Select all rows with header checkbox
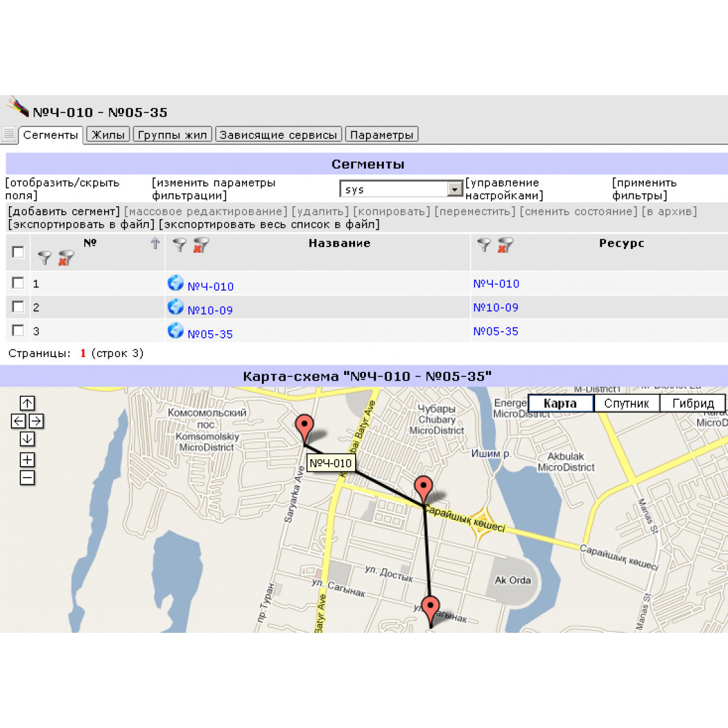Screen dimensions: 728x728 point(18,252)
